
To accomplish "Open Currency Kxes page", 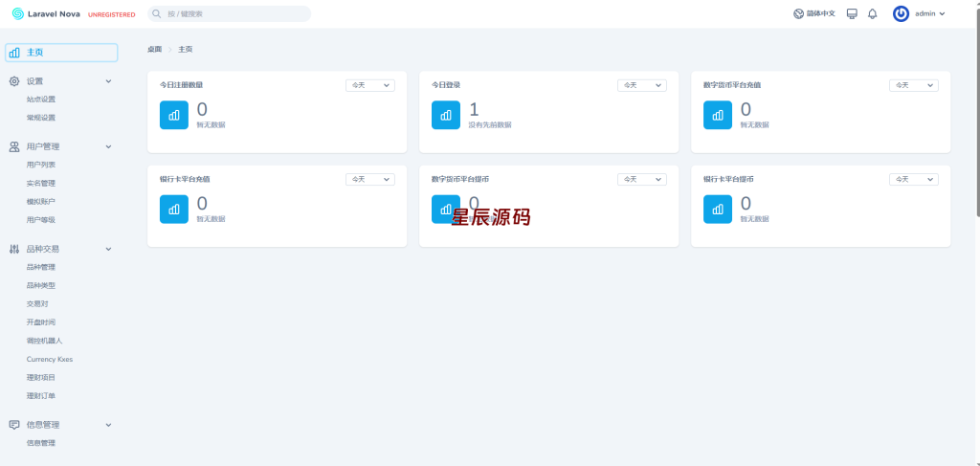I will pyautogui.click(x=50, y=359).
